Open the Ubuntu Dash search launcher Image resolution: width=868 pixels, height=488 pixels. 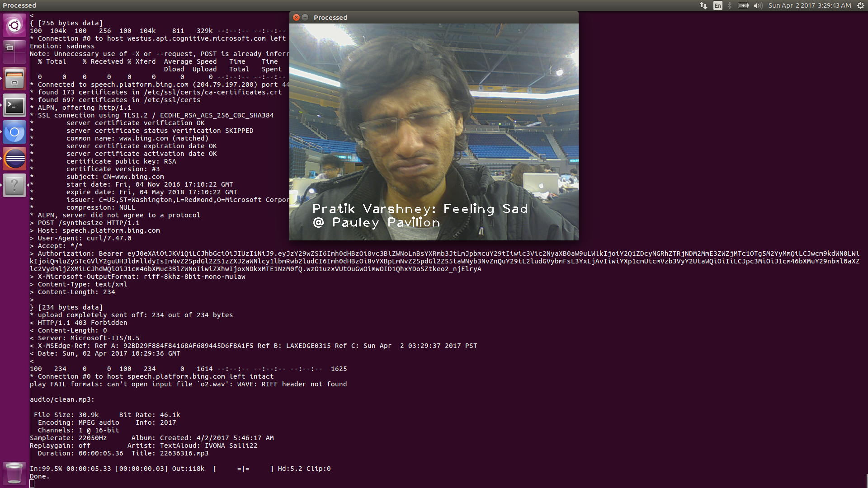[14, 25]
